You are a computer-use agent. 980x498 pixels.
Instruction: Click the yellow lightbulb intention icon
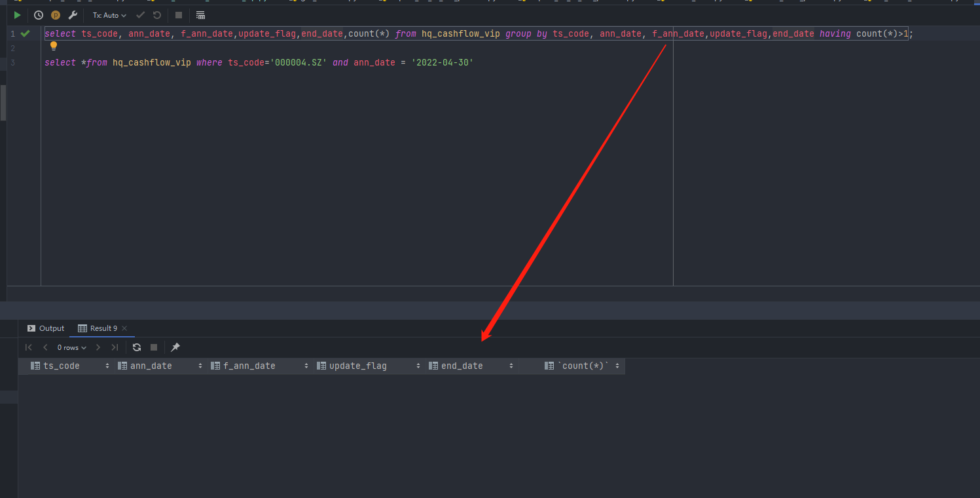click(54, 46)
